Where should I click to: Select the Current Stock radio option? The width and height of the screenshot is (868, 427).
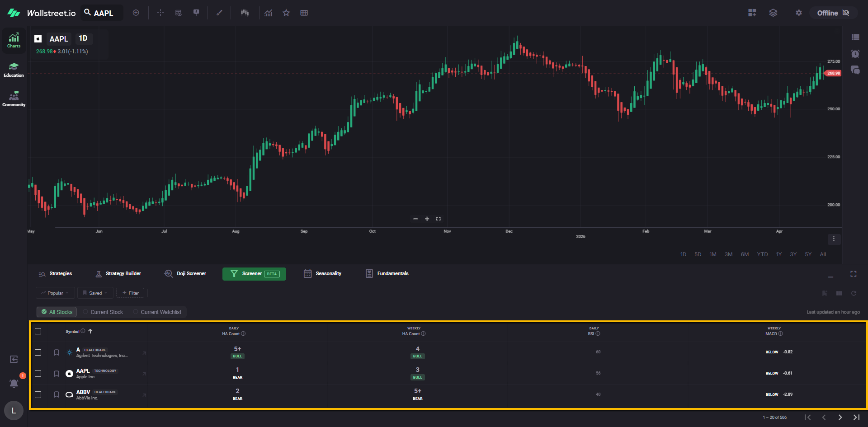pos(103,312)
